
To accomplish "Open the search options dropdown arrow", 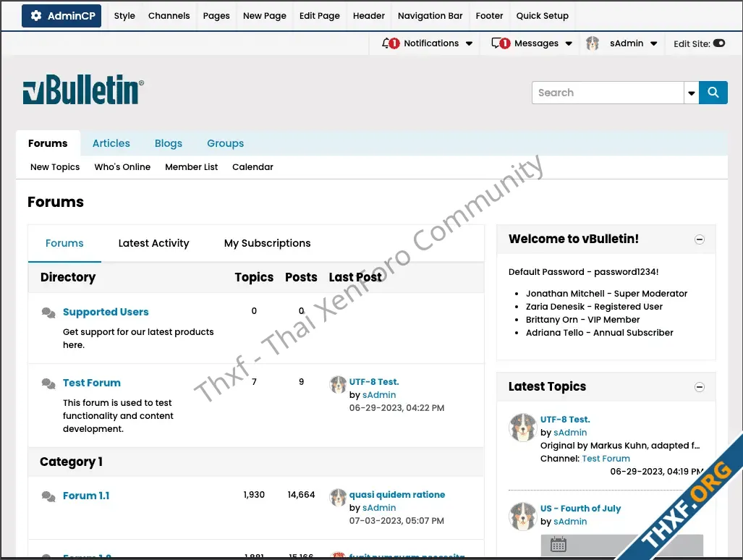I will (x=692, y=93).
